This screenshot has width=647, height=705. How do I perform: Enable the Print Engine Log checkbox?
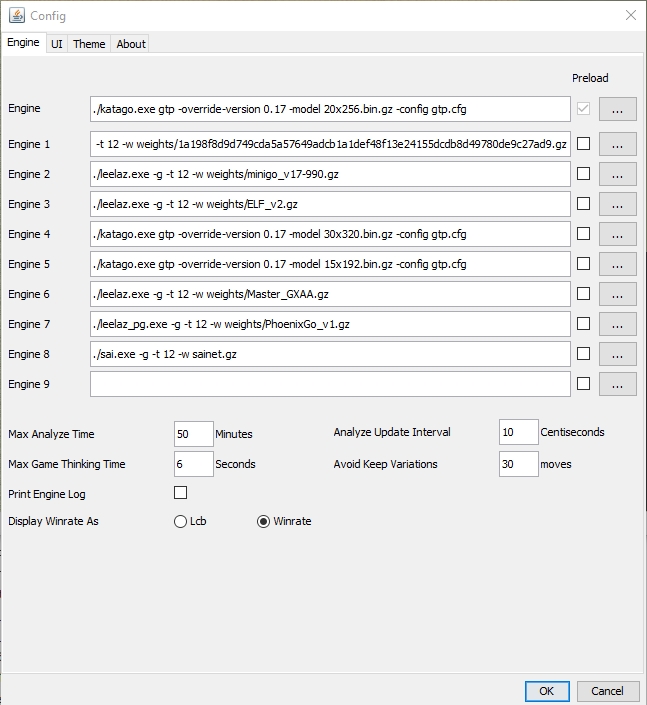181,493
